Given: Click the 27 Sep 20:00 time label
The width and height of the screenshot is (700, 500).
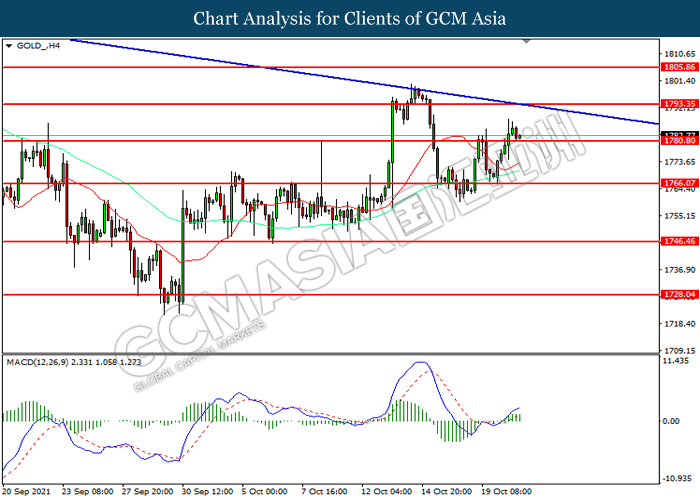Looking at the screenshot, I should [x=147, y=492].
